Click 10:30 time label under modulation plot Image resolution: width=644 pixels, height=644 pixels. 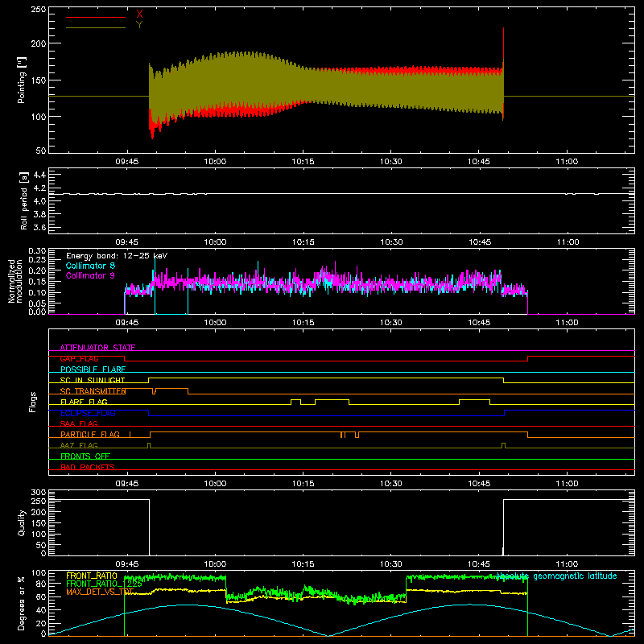(x=390, y=323)
